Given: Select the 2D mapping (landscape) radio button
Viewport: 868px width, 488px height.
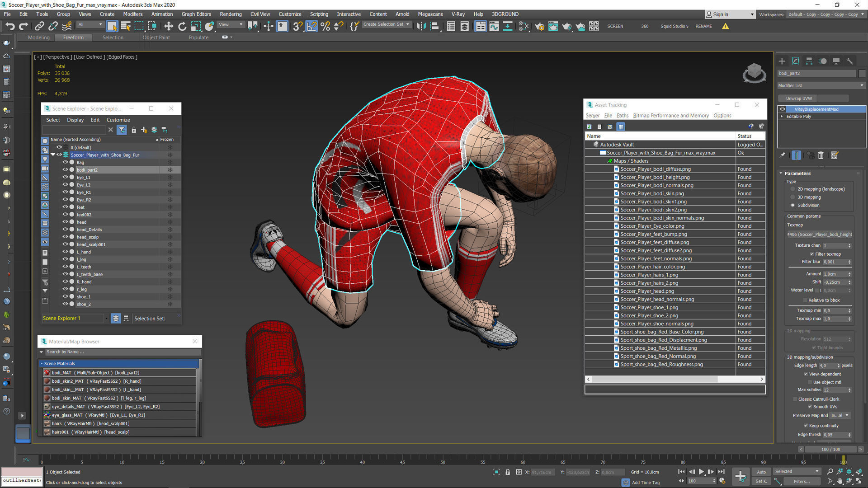Looking at the screenshot, I should click(x=793, y=189).
